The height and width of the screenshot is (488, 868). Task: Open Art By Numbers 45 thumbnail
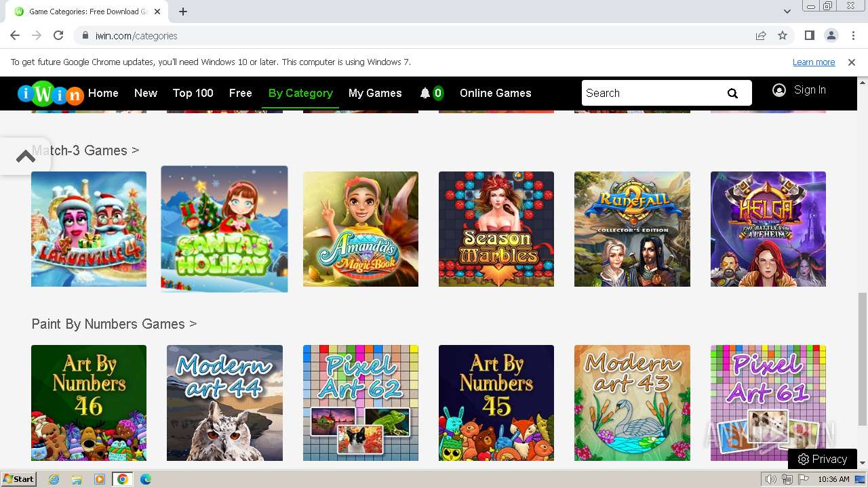(x=496, y=403)
